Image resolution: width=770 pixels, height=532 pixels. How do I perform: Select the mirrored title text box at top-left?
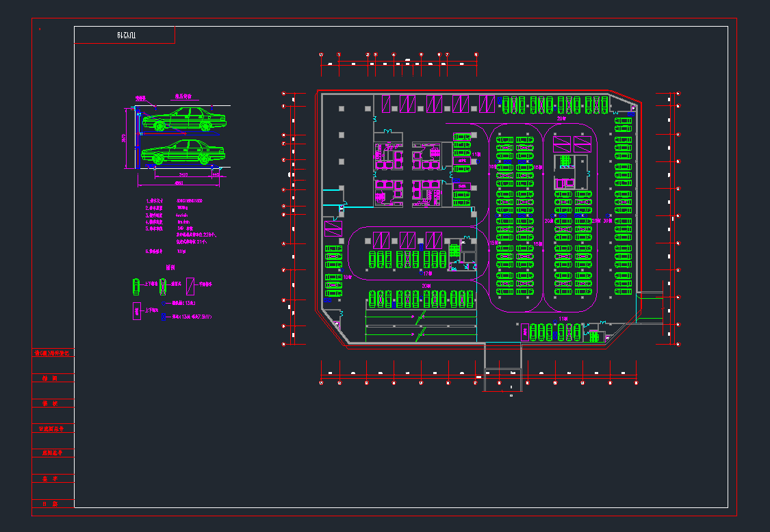(x=125, y=35)
